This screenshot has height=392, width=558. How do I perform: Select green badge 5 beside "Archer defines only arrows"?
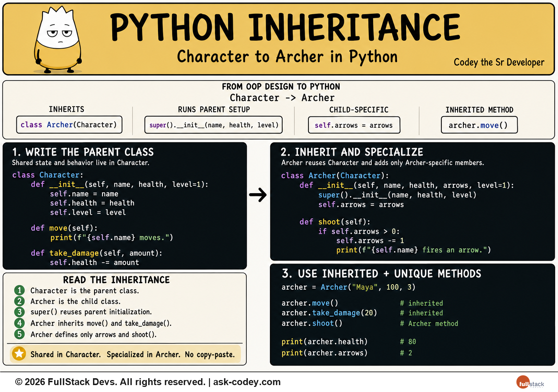coord(19,334)
